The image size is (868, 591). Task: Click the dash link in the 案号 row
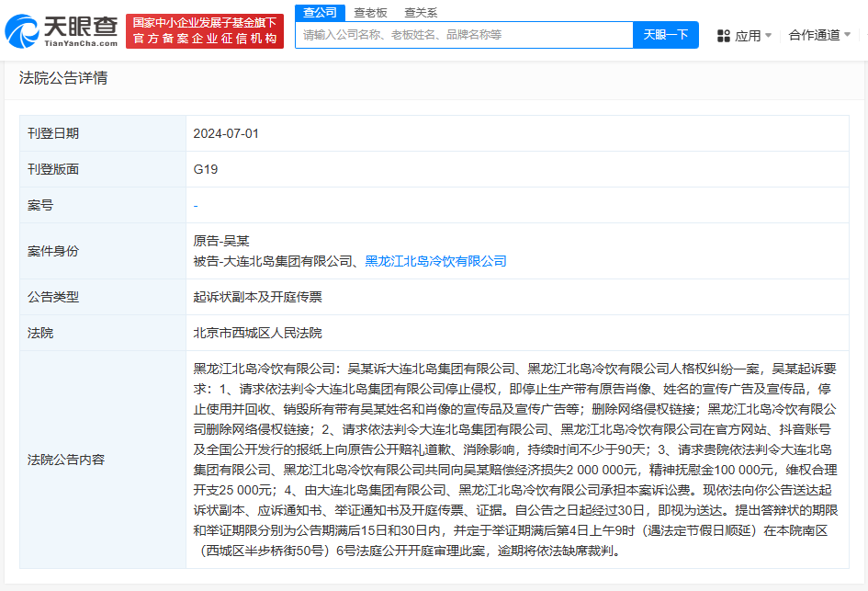[x=196, y=205]
